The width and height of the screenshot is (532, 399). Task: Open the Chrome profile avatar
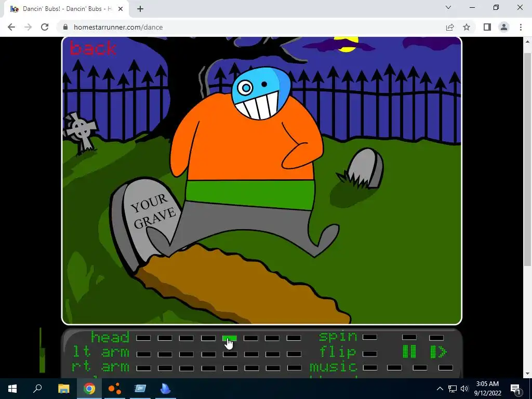(x=504, y=27)
